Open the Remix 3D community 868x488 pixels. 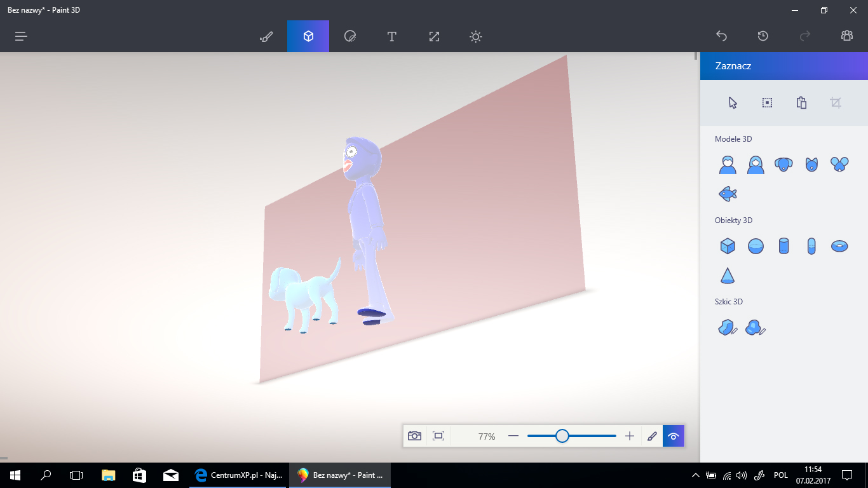846,36
